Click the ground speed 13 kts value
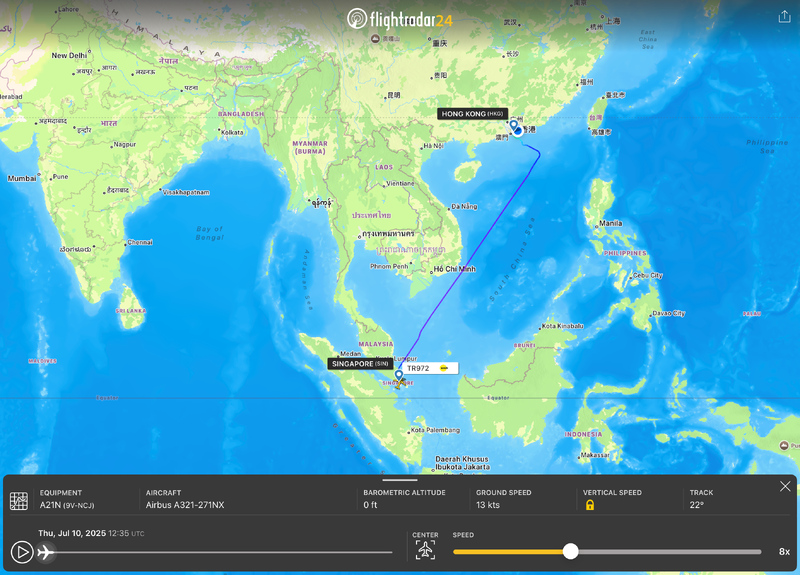 click(x=488, y=505)
